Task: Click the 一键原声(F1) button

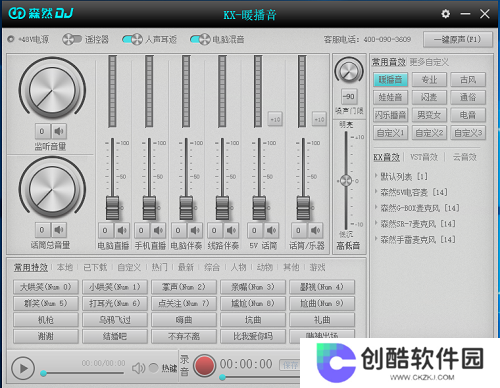Action: [458, 40]
